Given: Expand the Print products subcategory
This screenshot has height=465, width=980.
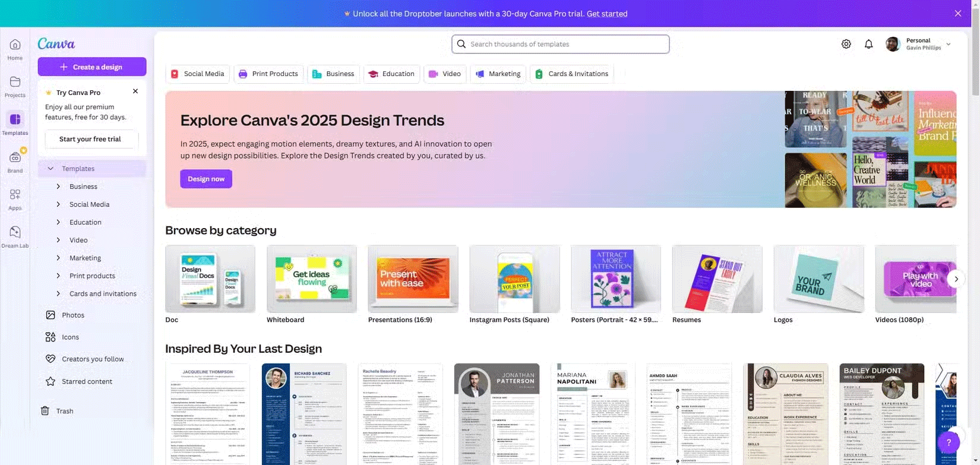Looking at the screenshot, I should [58, 276].
